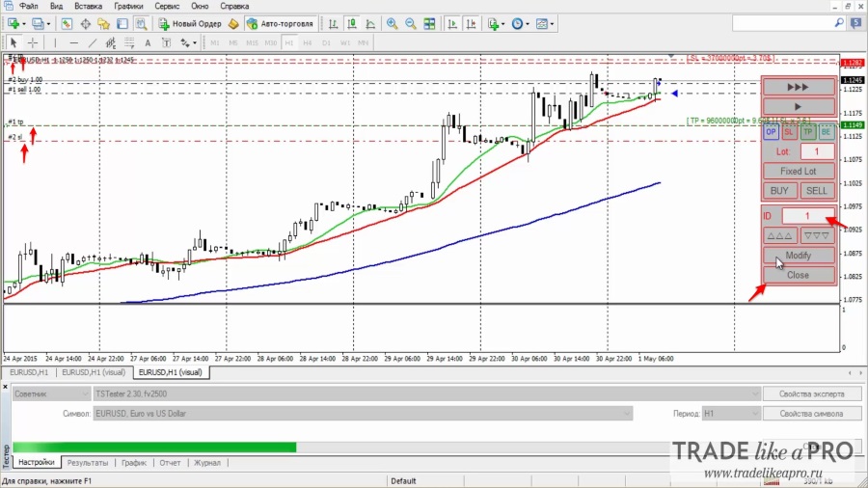868x488 pixels.
Task: Select the H4 timeframe
Action: pyautogui.click(x=308, y=42)
